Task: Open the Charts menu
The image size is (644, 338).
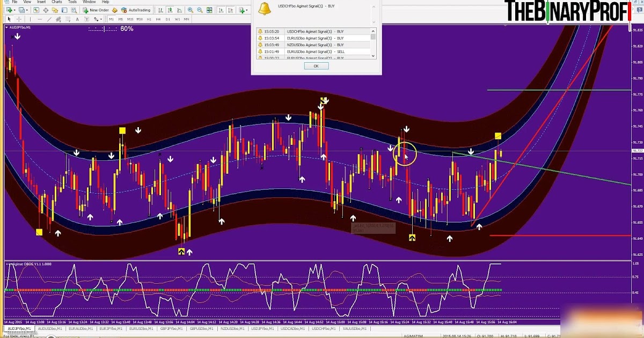Action: (x=57, y=2)
